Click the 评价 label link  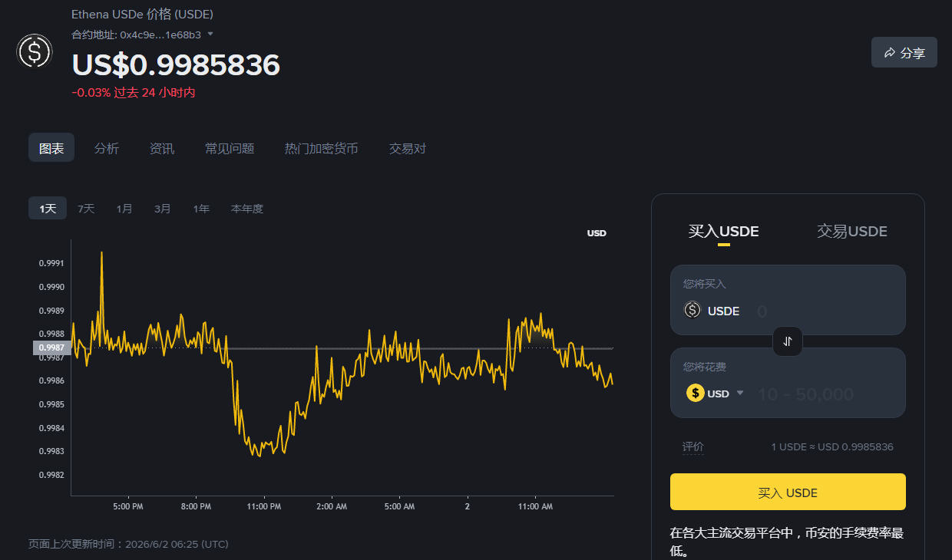693,446
